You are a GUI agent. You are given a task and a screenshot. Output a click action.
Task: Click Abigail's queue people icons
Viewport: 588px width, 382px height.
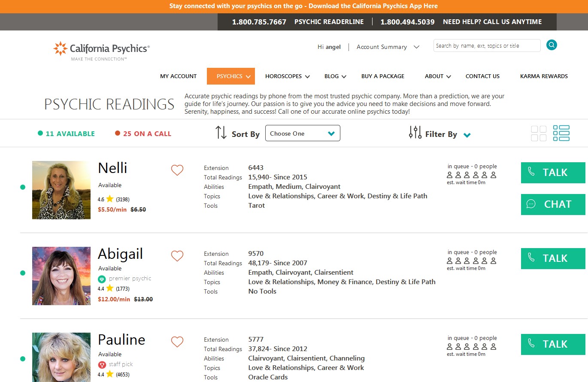click(x=472, y=261)
